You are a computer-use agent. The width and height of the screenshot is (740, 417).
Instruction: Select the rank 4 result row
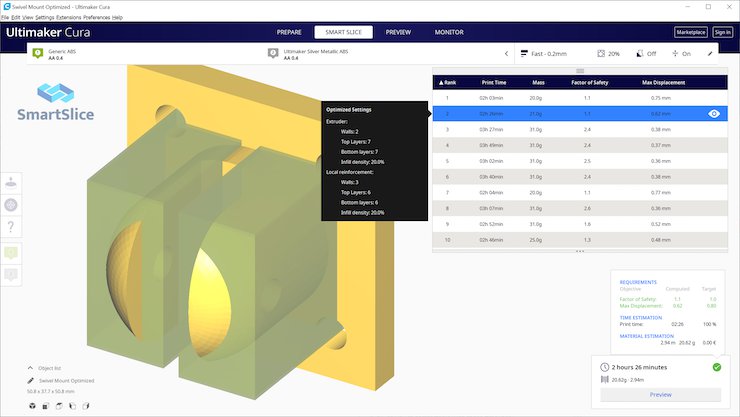click(580, 145)
